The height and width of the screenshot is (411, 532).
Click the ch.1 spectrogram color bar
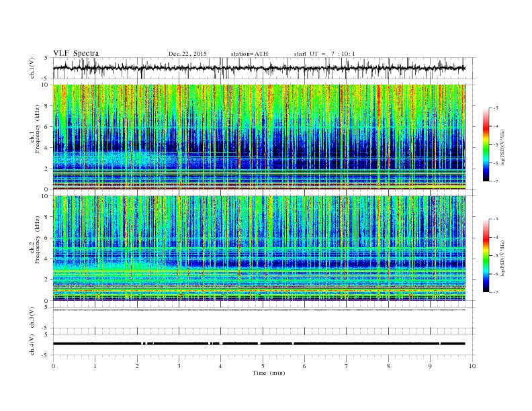pyautogui.click(x=486, y=144)
